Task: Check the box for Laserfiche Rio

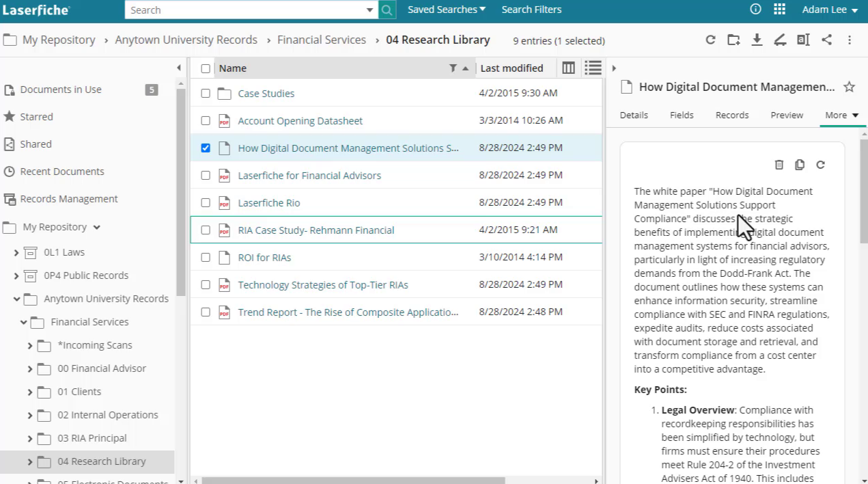Action: 206,202
